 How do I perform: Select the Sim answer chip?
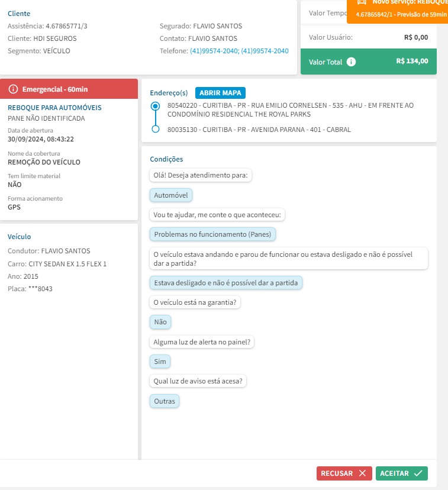[160, 361]
